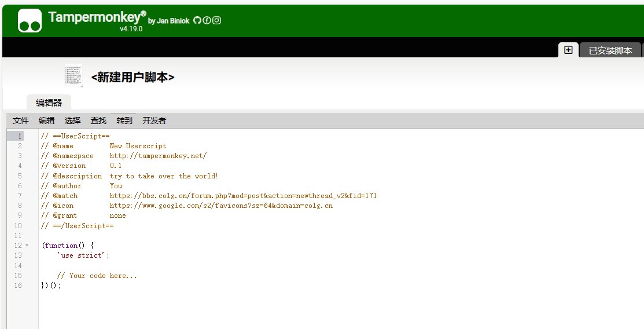Open the 转到 menu
Image resolution: width=644 pixels, height=329 pixels.
coord(124,120)
